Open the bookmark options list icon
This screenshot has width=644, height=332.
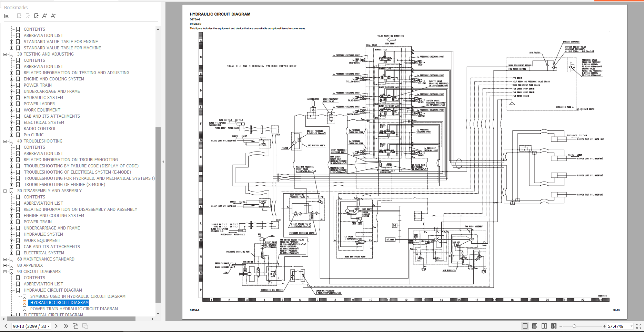tap(7, 16)
